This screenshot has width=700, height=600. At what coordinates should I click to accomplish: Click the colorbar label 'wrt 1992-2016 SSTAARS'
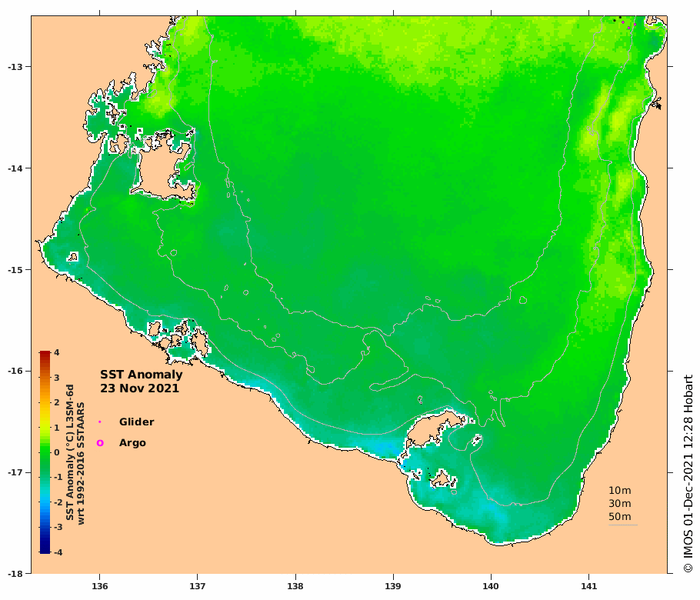point(81,463)
